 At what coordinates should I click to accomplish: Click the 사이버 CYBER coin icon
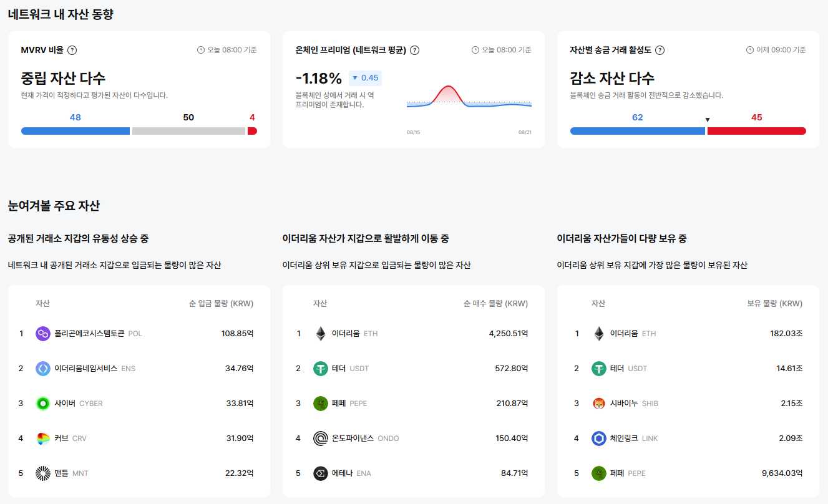pos(43,404)
